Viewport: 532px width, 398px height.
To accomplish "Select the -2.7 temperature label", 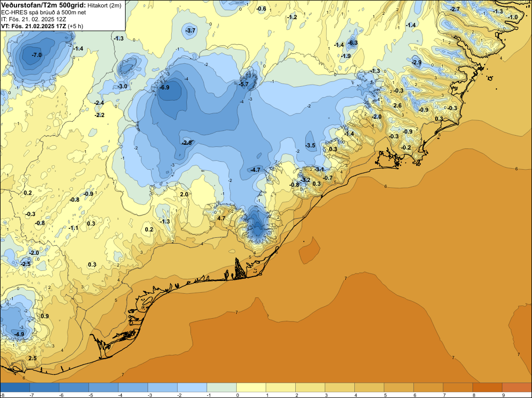I will (455, 9).
